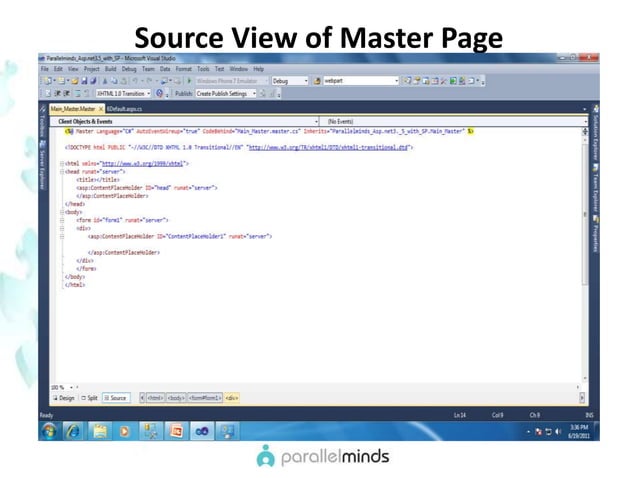Viewport: 638px width, 478px height.
Task: Click the xhtml1-transitional.dtd link
Action: point(328,147)
